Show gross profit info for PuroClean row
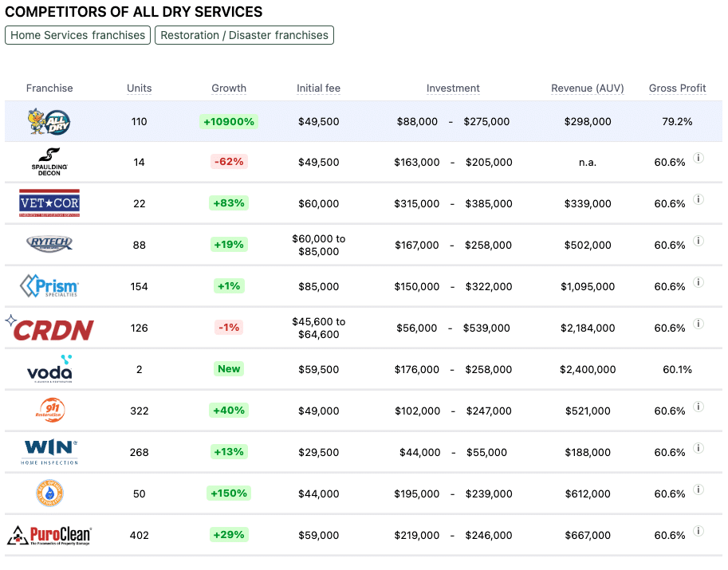The width and height of the screenshot is (728, 570). click(x=698, y=531)
